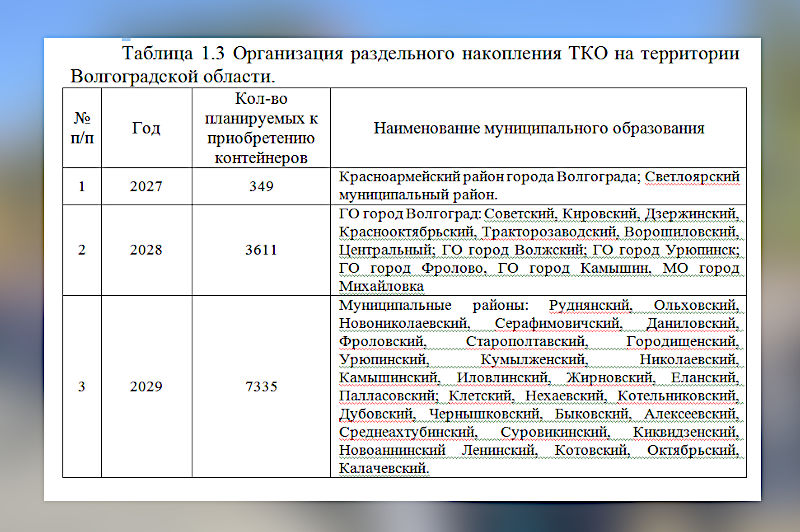Click the "Год" column header
The width and height of the screenshot is (800, 532).
click(145, 128)
